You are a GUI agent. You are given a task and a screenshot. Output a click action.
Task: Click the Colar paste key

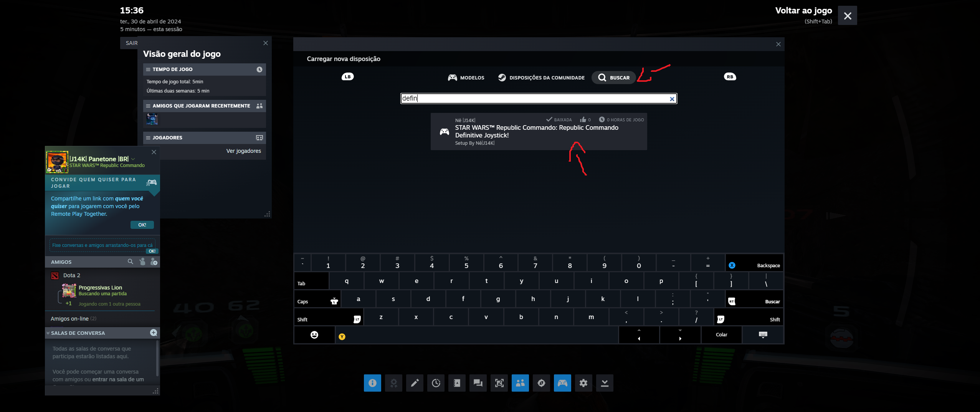point(721,335)
